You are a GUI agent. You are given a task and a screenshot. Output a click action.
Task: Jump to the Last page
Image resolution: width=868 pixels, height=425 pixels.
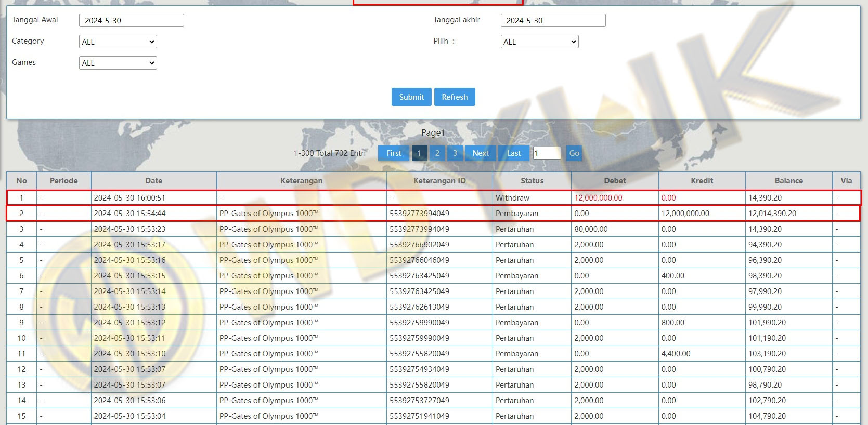pos(514,153)
